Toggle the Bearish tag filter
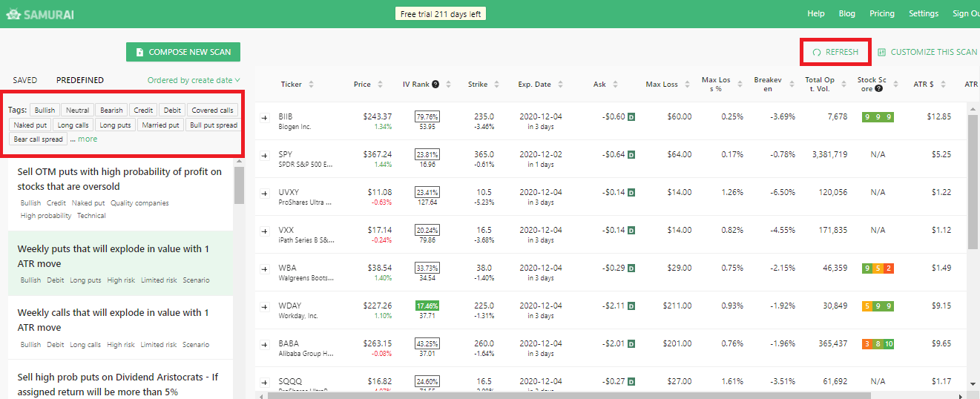 (111, 111)
